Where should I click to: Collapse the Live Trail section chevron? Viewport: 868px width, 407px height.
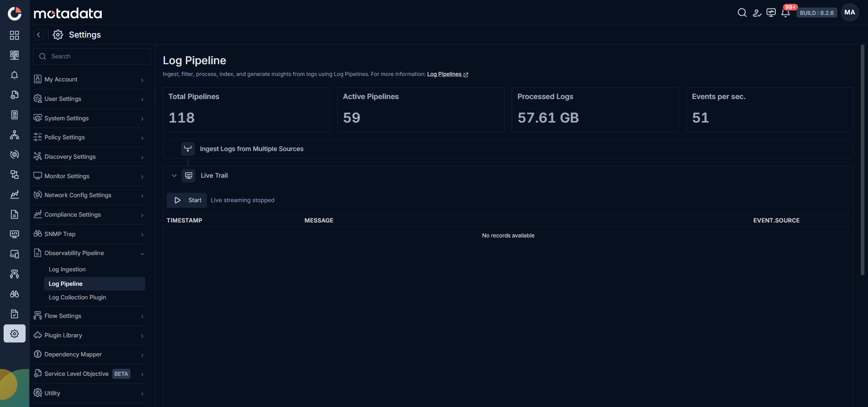174,175
